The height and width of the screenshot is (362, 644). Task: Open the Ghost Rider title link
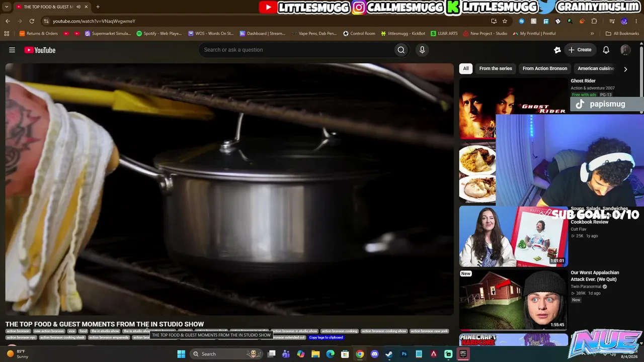(583, 81)
